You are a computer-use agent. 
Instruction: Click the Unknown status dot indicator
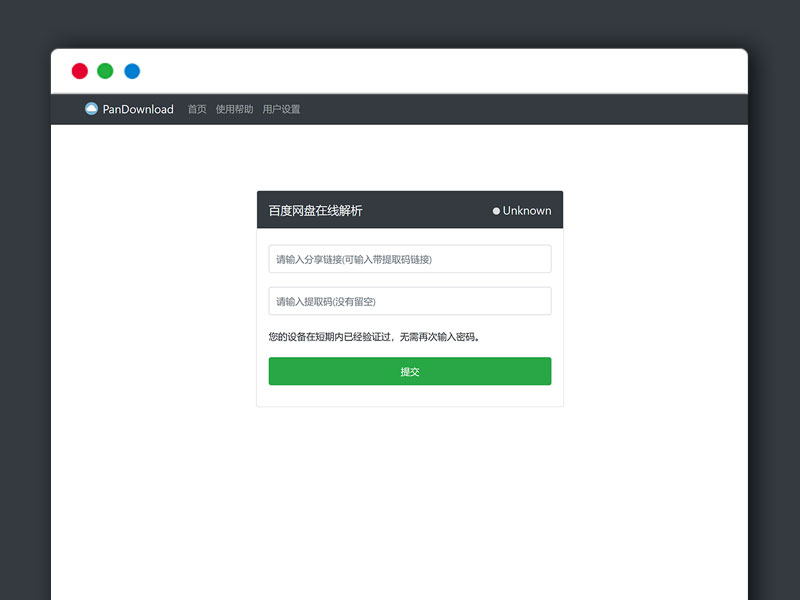pos(495,211)
